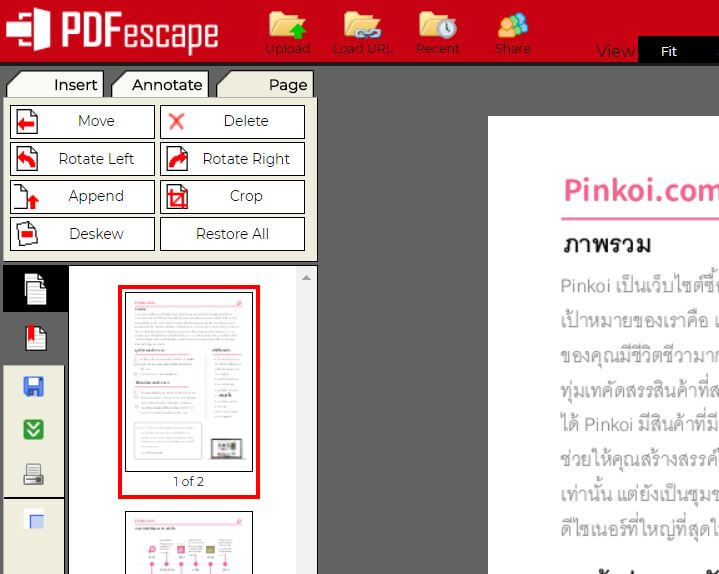Click thumbnail panel scroll up arrow
This screenshot has width=719, height=574.
[306, 278]
